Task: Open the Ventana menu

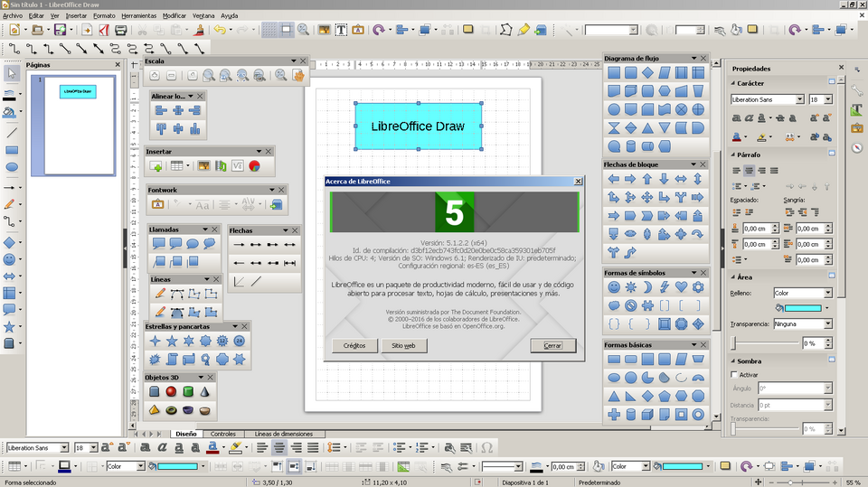Action: click(203, 15)
